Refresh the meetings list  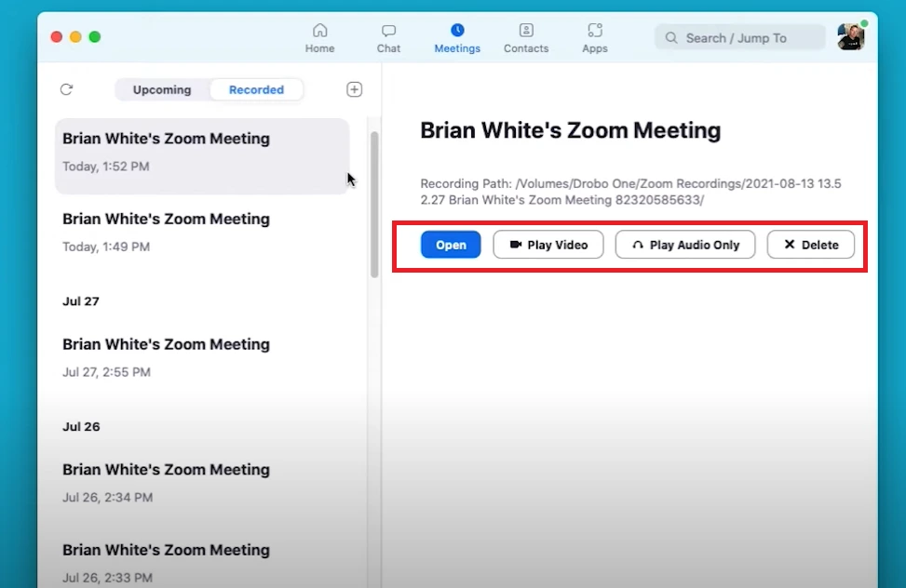tap(66, 89)
